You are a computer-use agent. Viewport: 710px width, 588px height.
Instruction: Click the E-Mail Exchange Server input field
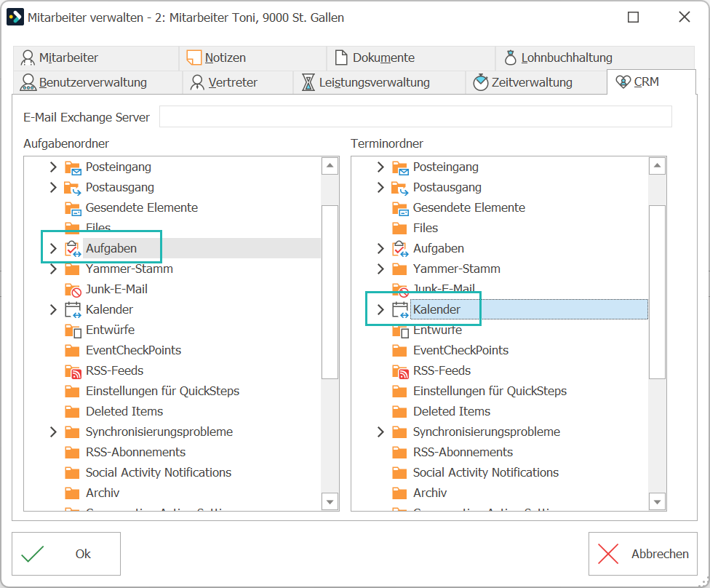(415, 117)
